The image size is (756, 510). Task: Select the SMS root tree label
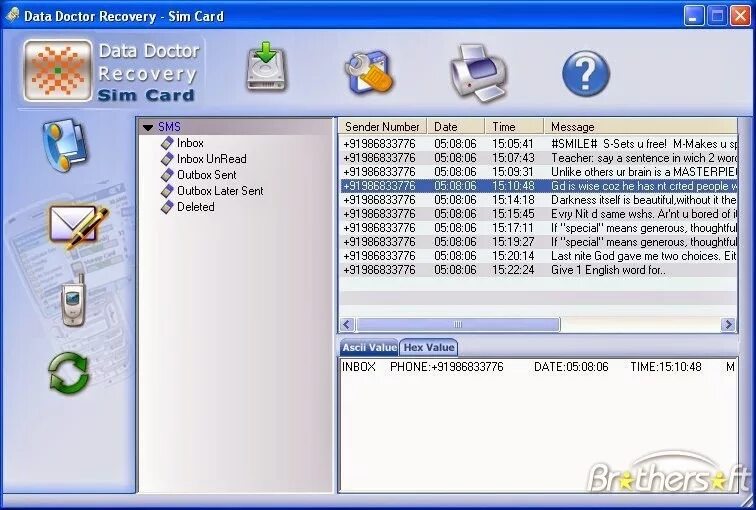click(x=169, y=127)
